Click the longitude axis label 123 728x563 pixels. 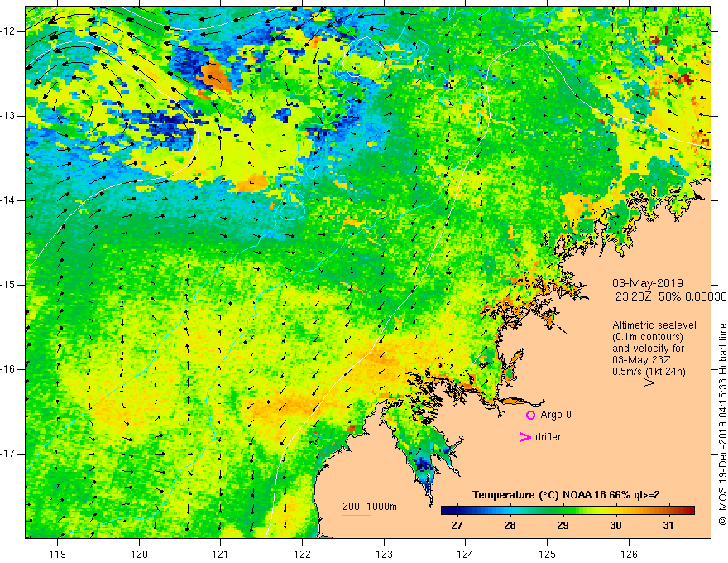tap(384, 554)
